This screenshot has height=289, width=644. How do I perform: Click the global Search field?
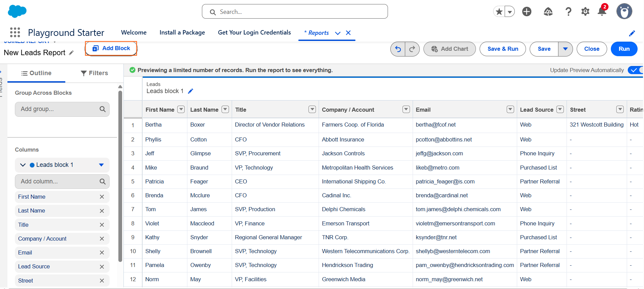click(295, 12)
